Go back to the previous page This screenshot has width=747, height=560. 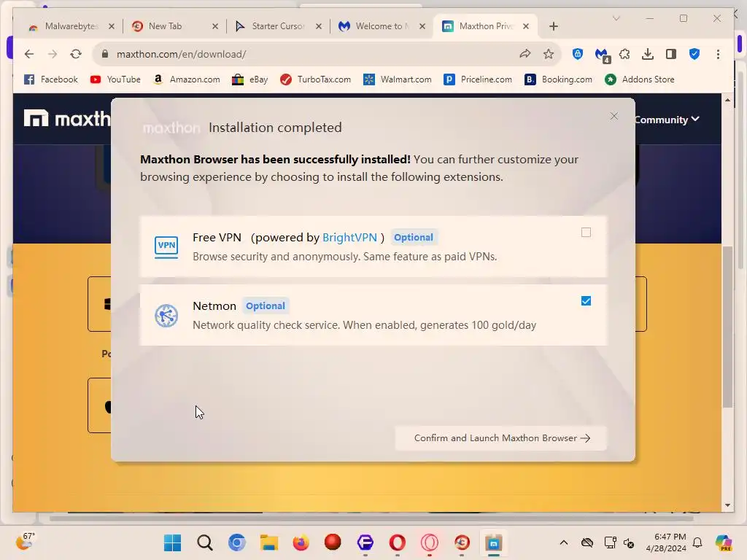click(x=29, y=54)
